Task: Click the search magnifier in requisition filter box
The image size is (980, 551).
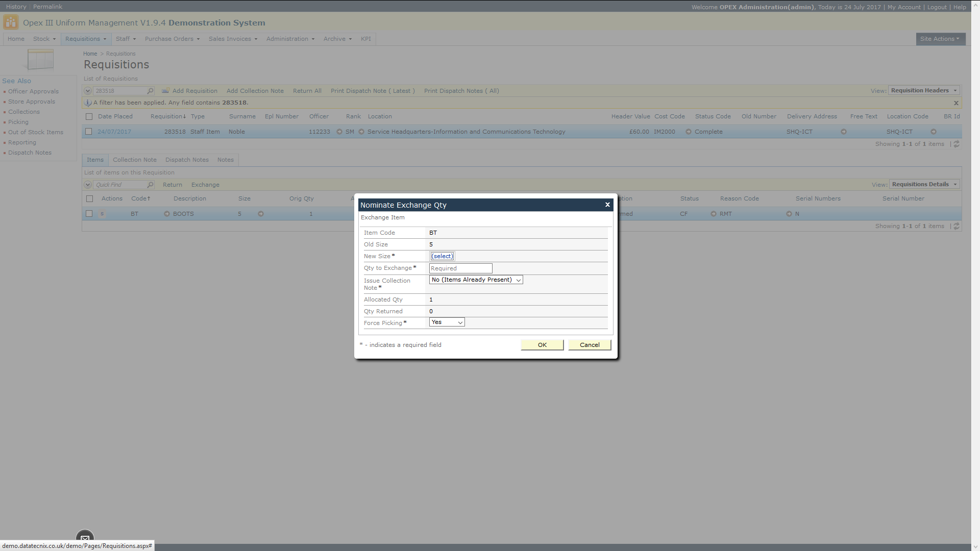Action: coord(150,91)
